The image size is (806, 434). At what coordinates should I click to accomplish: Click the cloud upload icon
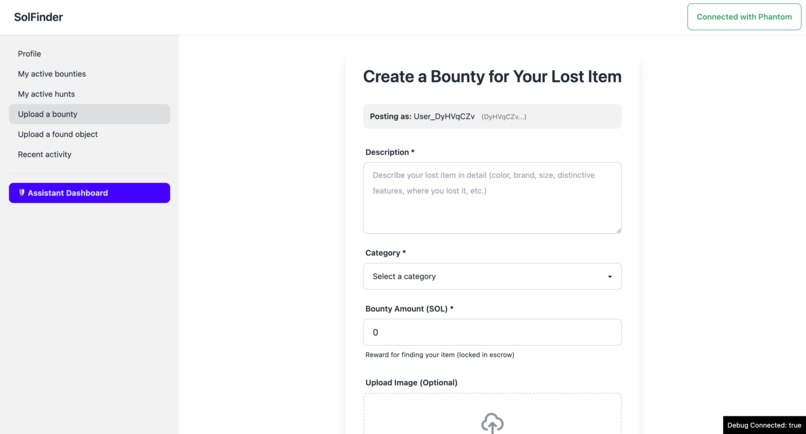tap(492, 423)
